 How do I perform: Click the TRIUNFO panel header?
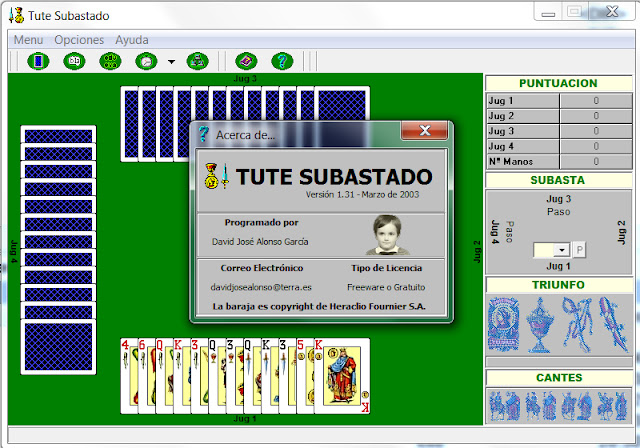tap(558, 285)
